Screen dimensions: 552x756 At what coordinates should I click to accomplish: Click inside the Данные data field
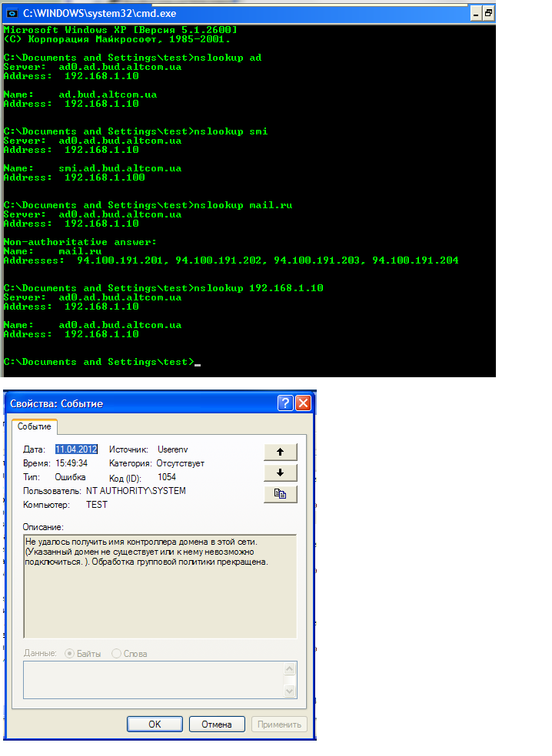(155, 680)
